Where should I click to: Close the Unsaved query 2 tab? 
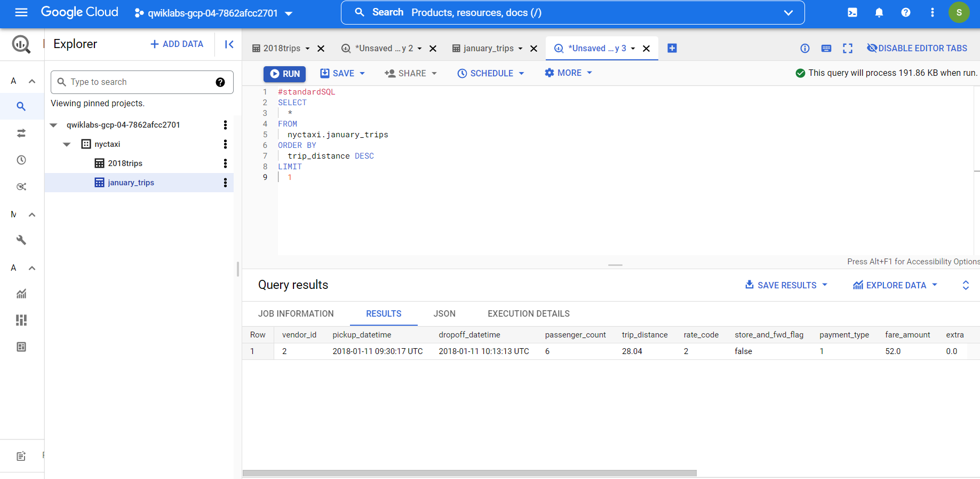[433, 49]
